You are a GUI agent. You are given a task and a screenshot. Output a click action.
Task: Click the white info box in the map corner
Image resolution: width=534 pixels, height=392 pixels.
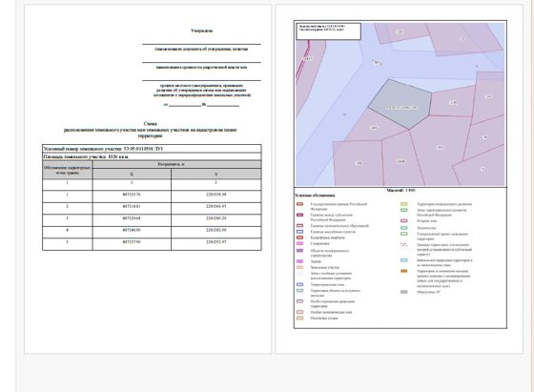coord(328,31)
